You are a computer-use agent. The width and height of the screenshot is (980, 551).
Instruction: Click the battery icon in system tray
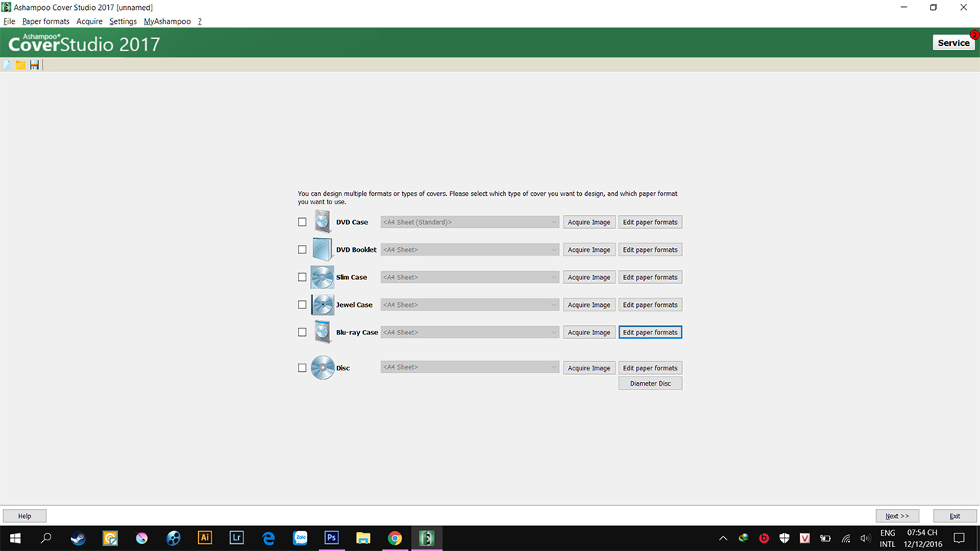pyautogui.click(x=825, y=538)
